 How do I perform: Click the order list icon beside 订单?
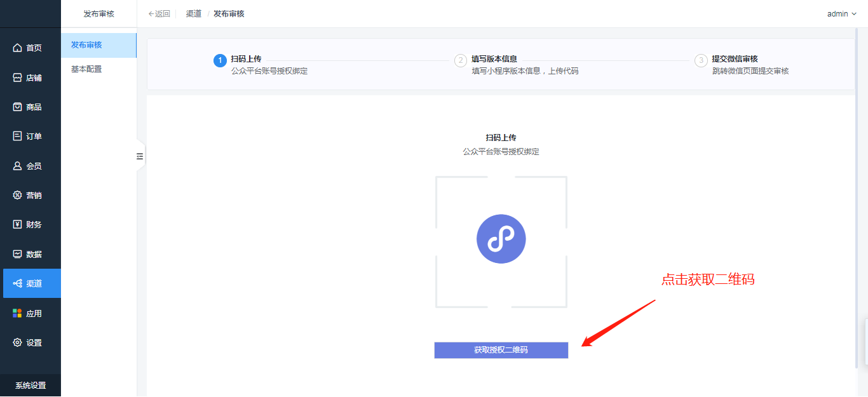pos(18,136)
